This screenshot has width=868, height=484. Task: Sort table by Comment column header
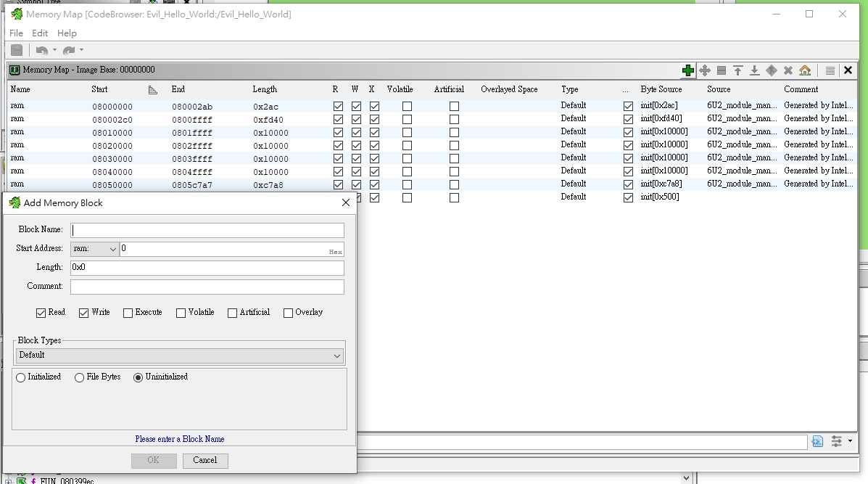tap(801, 89)
